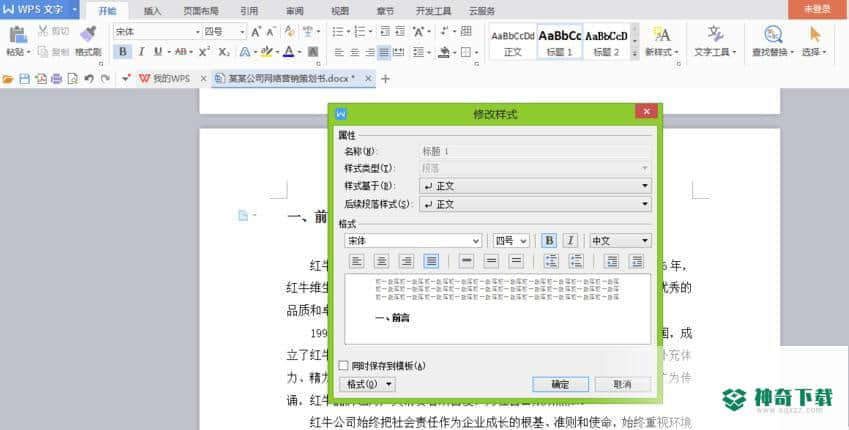The image size is (849, 430).
Task: Click the Open folder icon in quick access bar
Action: 8,79
